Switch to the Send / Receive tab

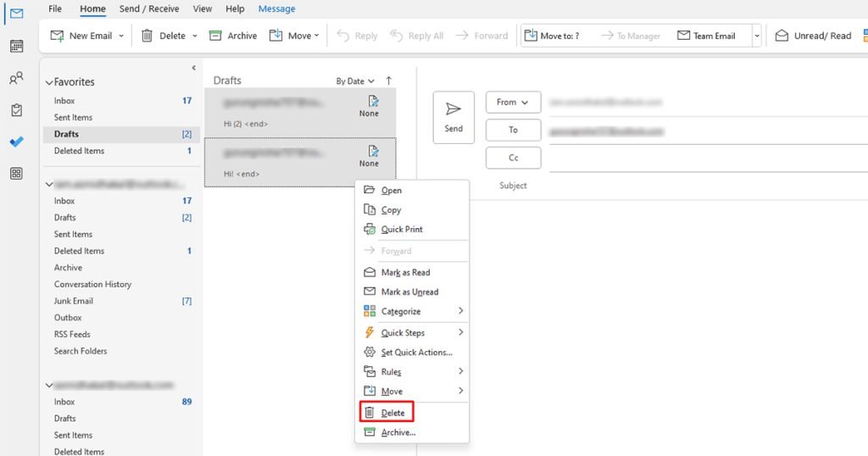click(x=149, y=8)
